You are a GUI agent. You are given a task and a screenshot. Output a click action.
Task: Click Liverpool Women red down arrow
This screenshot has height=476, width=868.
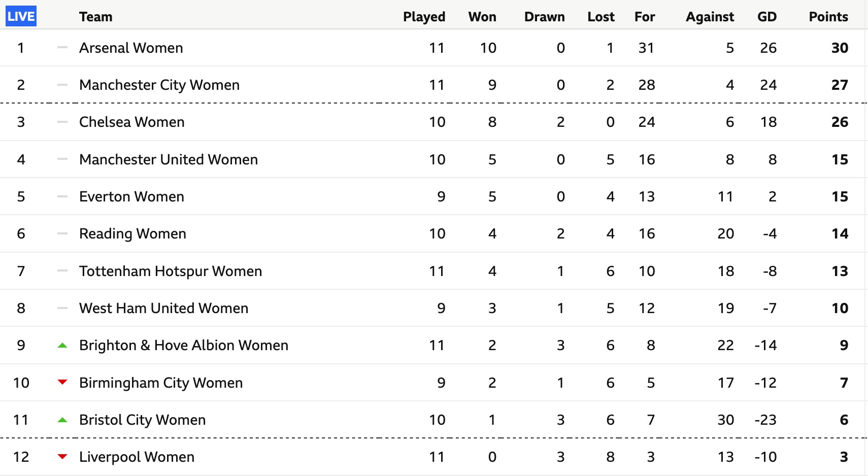[x=62, y=457]
